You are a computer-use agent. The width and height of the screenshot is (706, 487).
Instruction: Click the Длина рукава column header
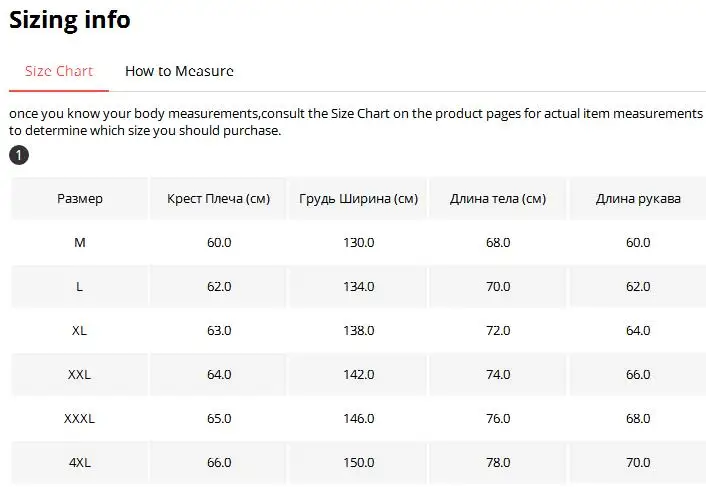click(x=638, y=198)
